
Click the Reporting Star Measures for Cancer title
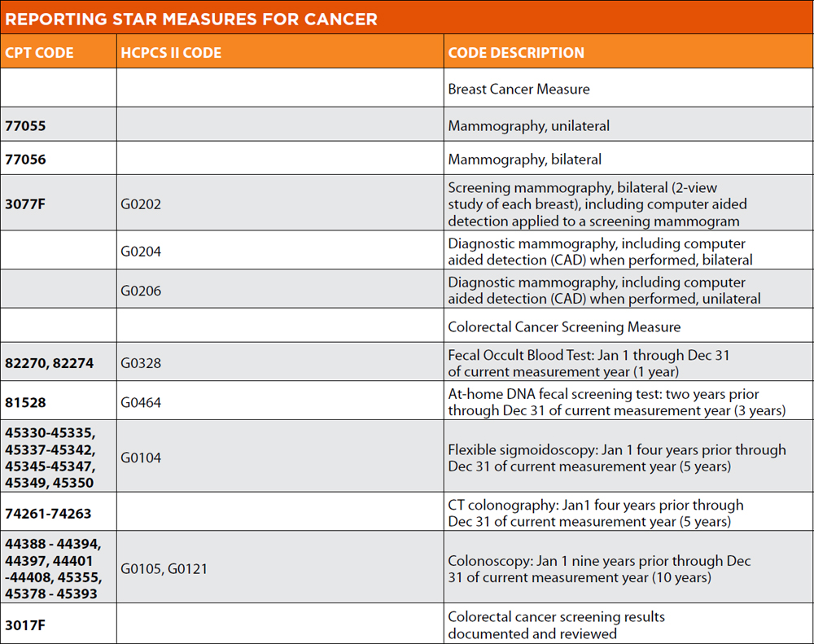pos(191,18)
